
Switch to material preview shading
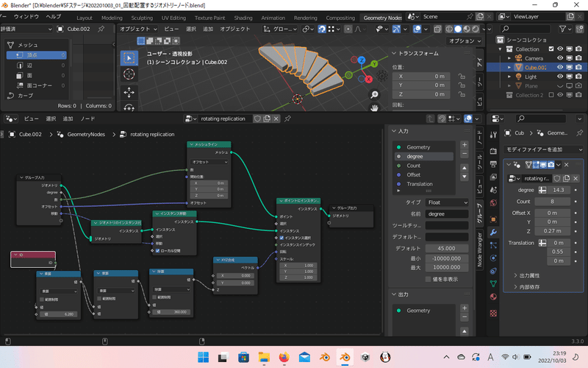pyautogui.click(x=467, y=29)
